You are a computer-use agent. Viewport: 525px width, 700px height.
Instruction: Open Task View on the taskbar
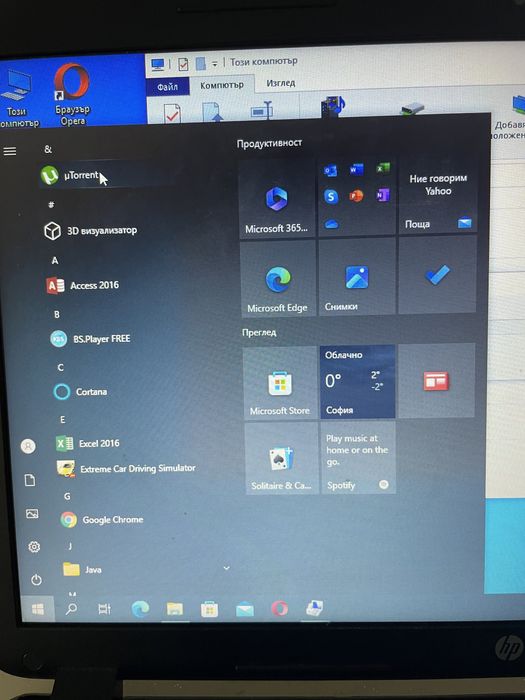104,609
